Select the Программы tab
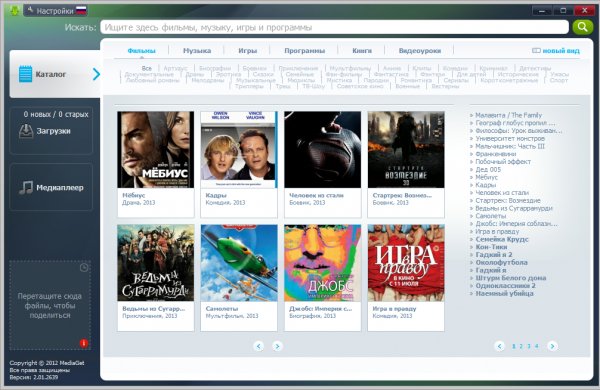Viewport: 600px width, 390px height. click(x=305, y=51)
